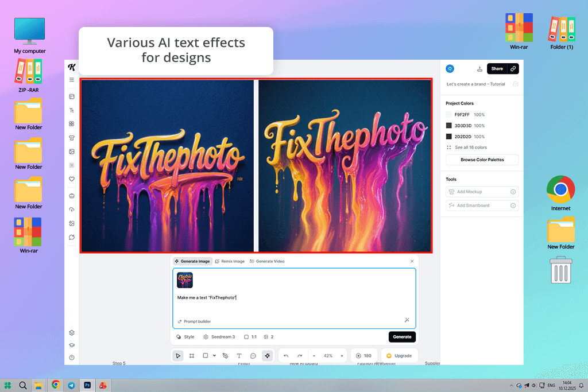This screenshot has width=588, height=392.
Task: Click Browse Color Palettes button
Action: [x=482, y=160]
